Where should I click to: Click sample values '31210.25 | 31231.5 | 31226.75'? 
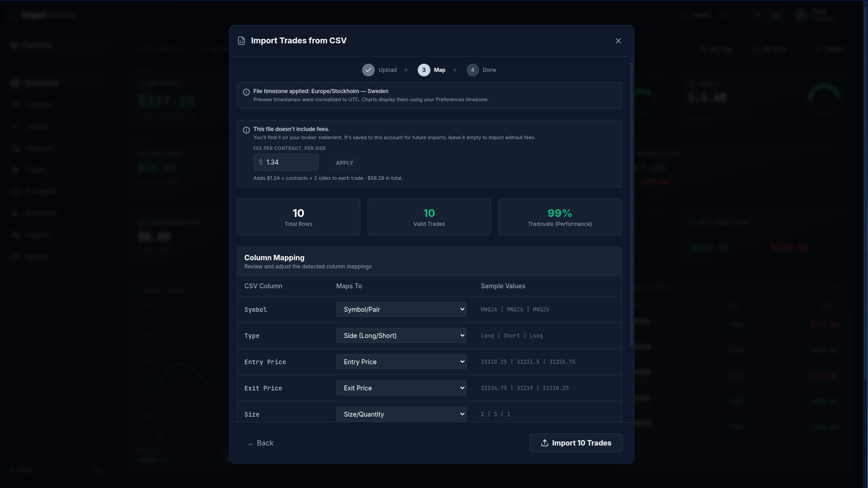[528, 362]
